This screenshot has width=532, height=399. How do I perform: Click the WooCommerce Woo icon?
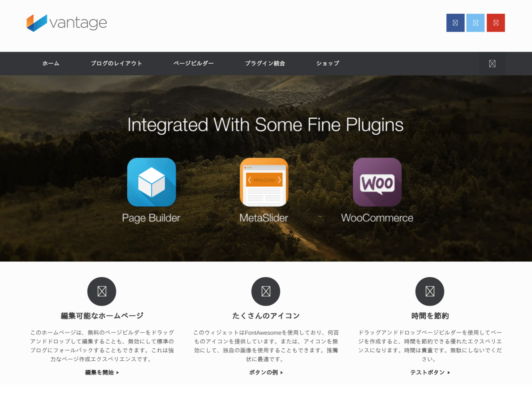377,182
